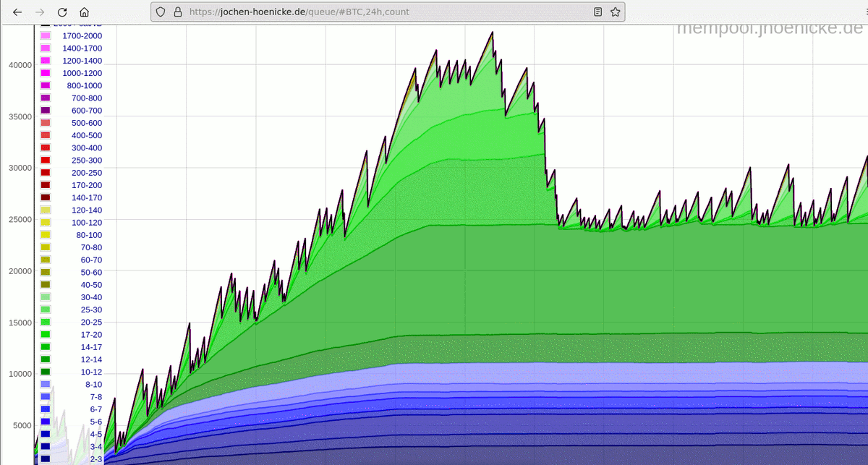868x465 pixels.
Task: Click the 700-800 fee color swatch
Action: click(x=46, y=98)
